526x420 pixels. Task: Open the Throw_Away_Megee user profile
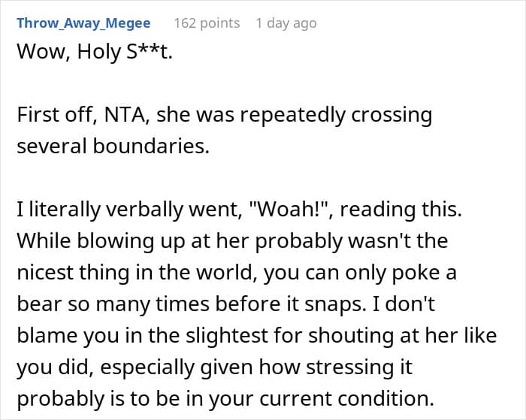pyautogui.click(x=83, y=23)
